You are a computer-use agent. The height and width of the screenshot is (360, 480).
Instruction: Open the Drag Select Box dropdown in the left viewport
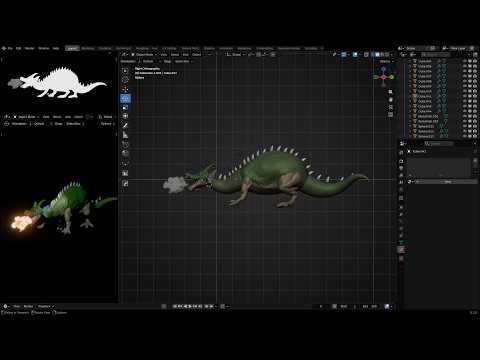tap(74, 124)
